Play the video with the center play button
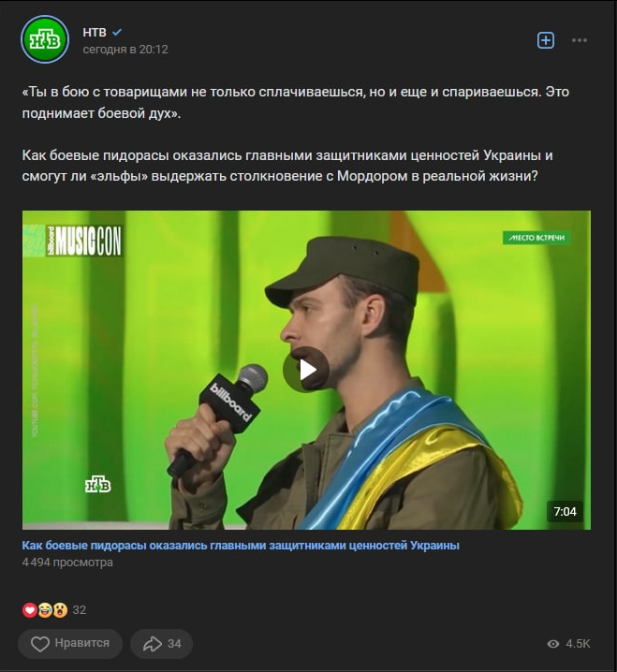The image size is (617, 672). click(x=306, y=370)
